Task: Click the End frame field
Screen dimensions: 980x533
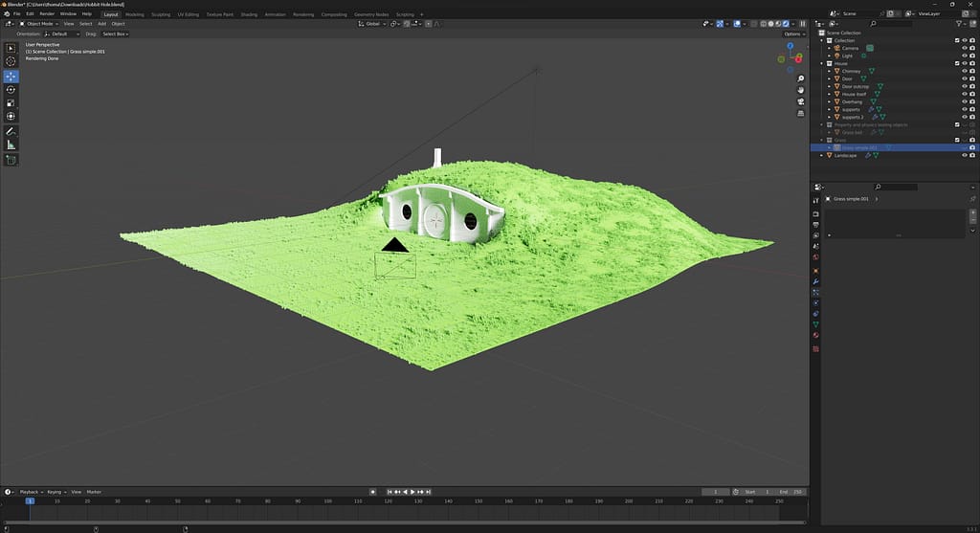Action: click(x=792, y=492)
